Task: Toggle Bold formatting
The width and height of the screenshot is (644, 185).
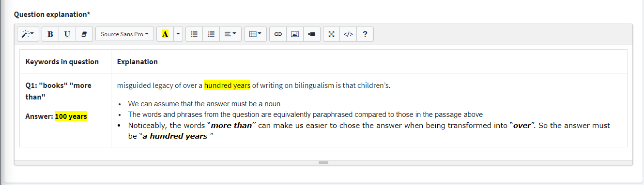Action: 50,34
